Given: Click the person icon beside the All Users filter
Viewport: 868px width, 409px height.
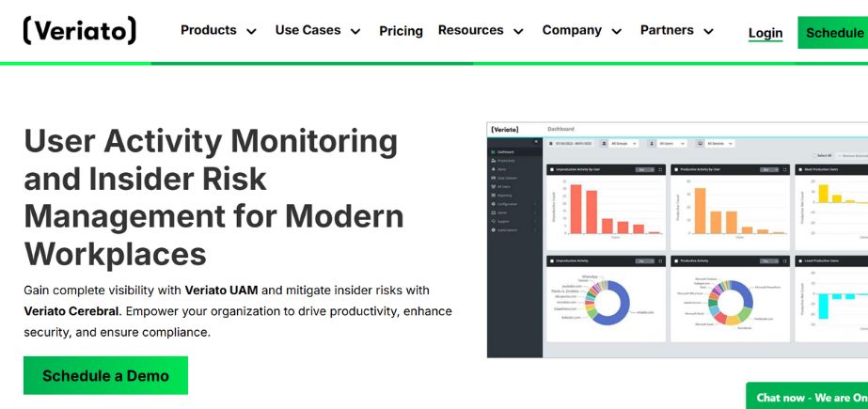Looking at the screenshot, I should tap(652, 143).
